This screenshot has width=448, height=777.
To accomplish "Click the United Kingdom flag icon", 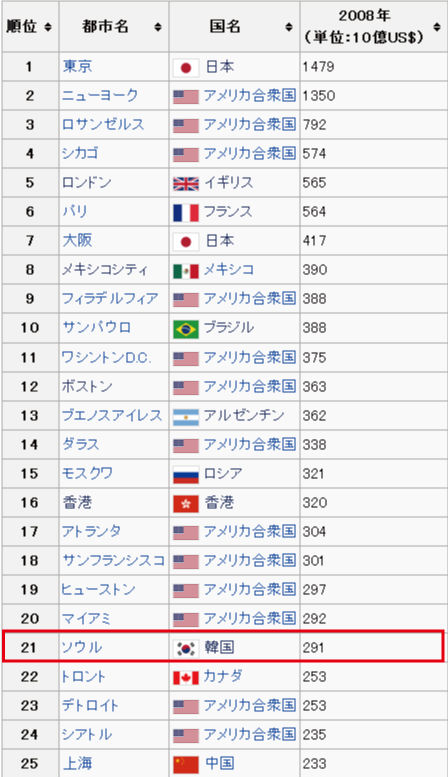I will point(186,183).
